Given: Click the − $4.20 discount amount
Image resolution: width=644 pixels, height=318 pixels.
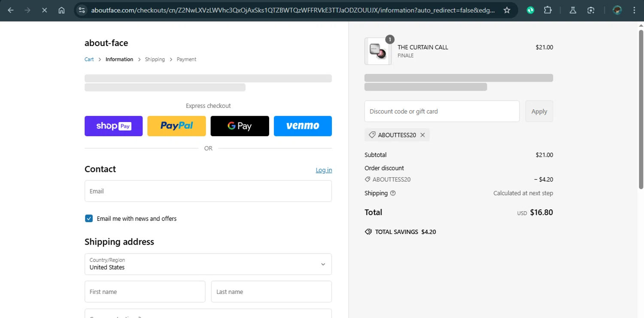Looking at the screenshot, I should (544, 180).
